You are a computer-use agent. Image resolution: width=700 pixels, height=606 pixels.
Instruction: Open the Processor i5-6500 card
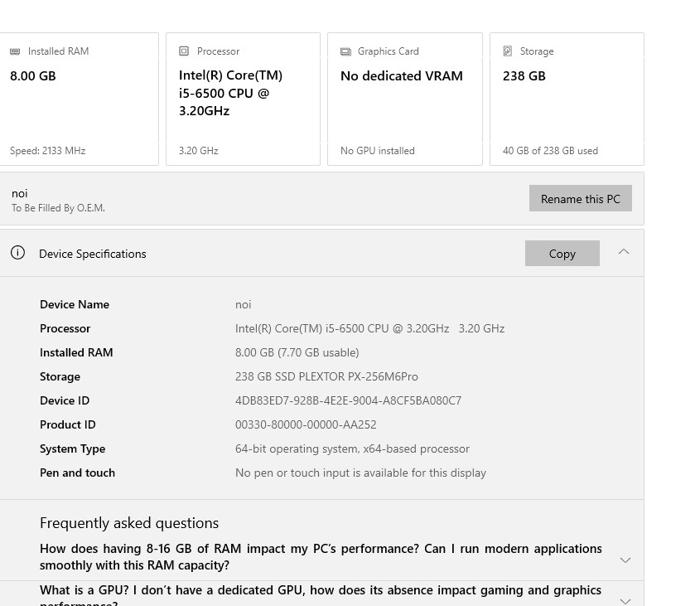click(243, 99)
